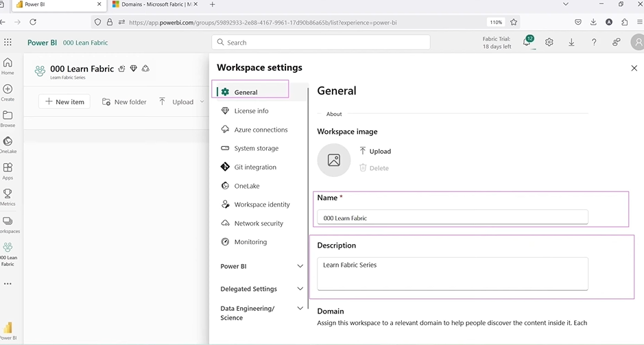The height and width of the screenshot is (345, 644).
Task: Open Workspaces in the left navigation
Action: pyautogui.click(x=8, y=225)
